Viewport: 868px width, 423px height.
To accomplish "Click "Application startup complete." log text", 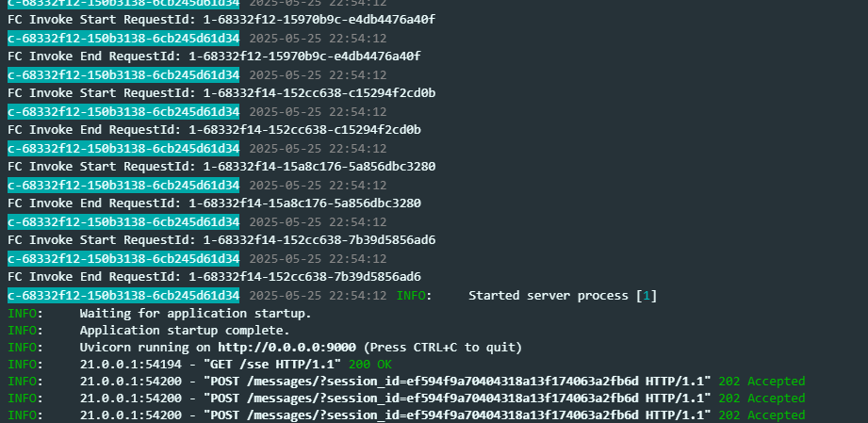I will (x=185, y=331).
